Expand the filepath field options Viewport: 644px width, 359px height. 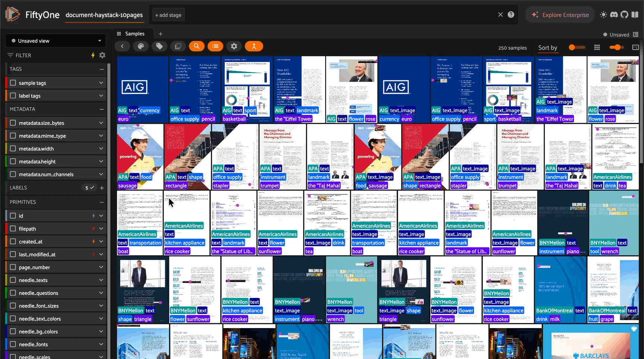(101, 229)
